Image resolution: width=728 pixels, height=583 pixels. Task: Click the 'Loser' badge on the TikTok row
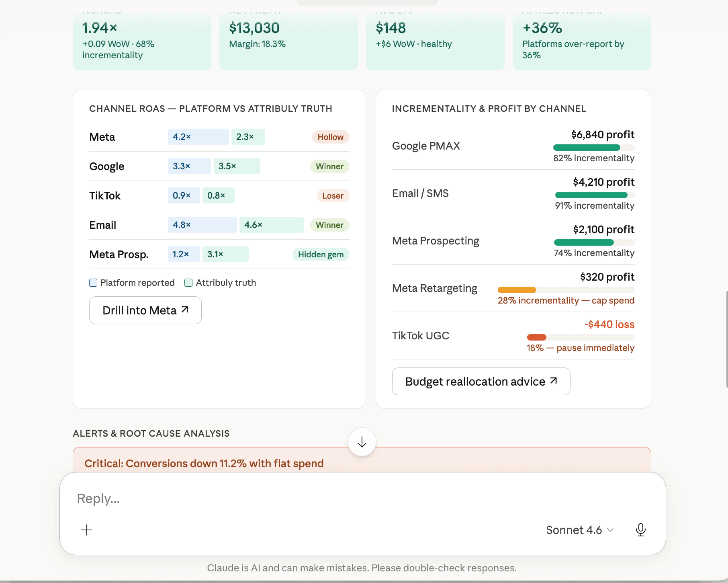(333, 196)
